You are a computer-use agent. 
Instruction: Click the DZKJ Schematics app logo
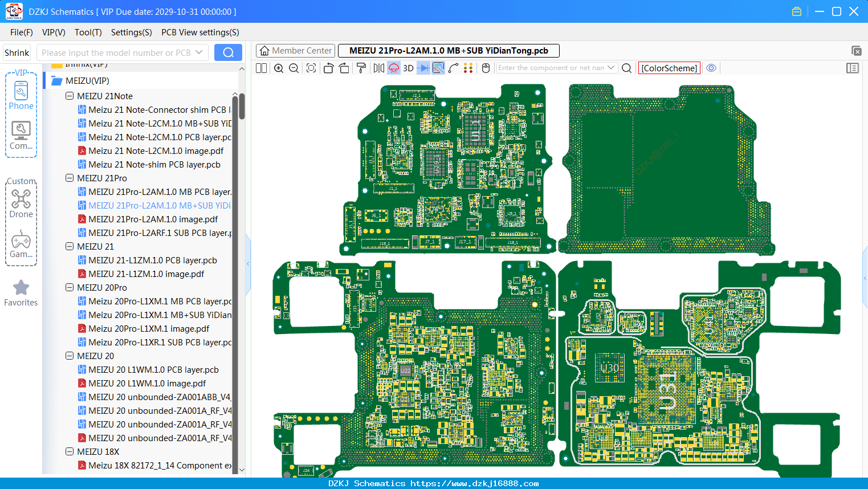click(x=14, y=11)
